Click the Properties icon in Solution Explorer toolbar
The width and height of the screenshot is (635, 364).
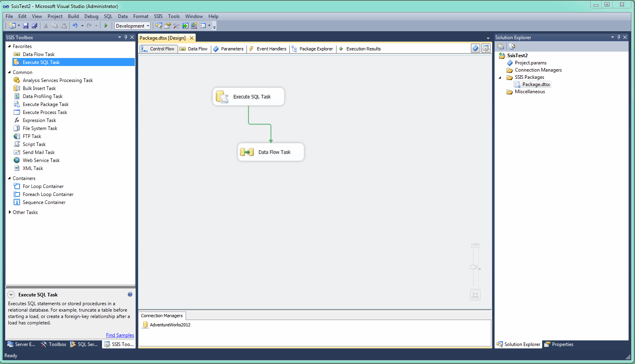pos(501,46)
